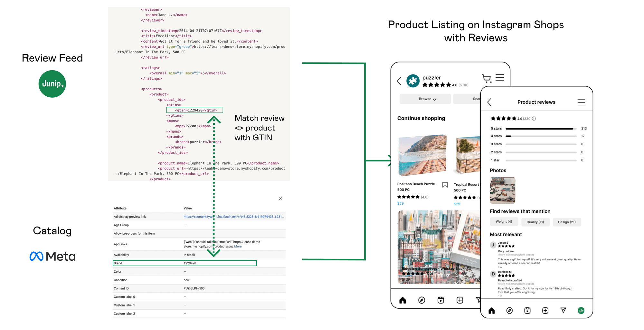Open the Ridgeline Sunglasses product image
This screenshot has height=330, width=644.
[x=439, y=247]
